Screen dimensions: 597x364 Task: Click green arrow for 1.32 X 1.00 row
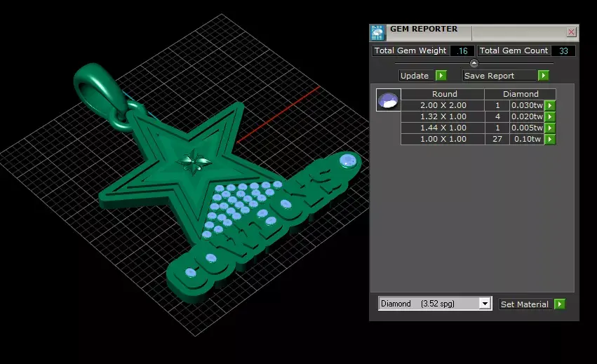[550, 116]
